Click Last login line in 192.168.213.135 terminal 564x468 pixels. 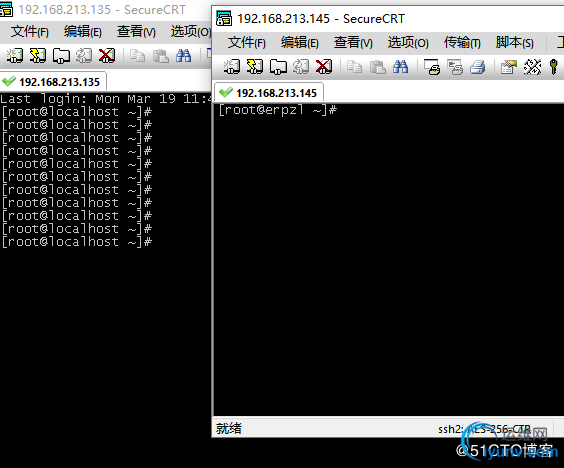click(106, 99)
